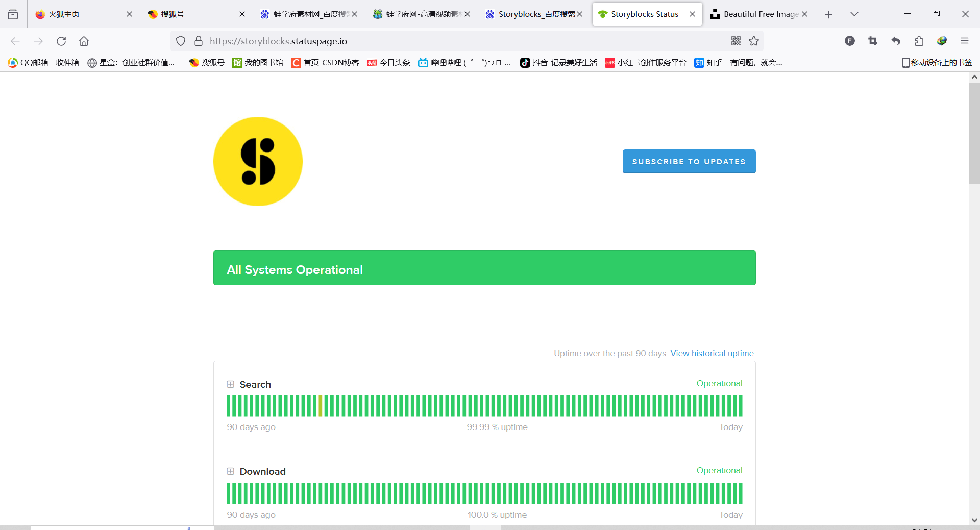This screenshot has width=980, height=530.
Task: Go back to the previous page
Action: click(x=15, y=41)
